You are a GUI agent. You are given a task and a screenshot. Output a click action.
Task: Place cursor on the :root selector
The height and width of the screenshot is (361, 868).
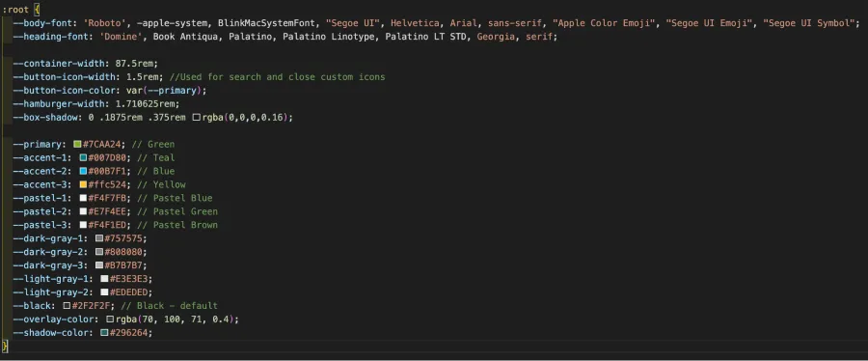pos(15,10)
